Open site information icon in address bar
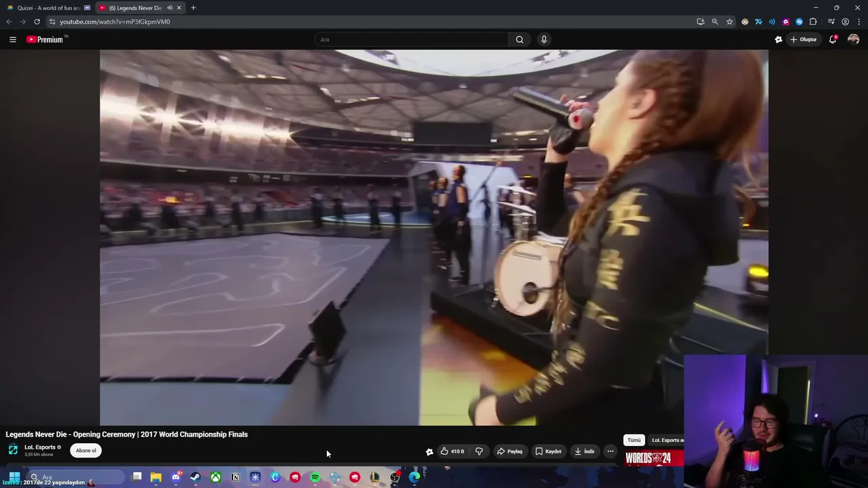Image resolution: width=868 pixels, height=488 pixels. tap(52, 22)
